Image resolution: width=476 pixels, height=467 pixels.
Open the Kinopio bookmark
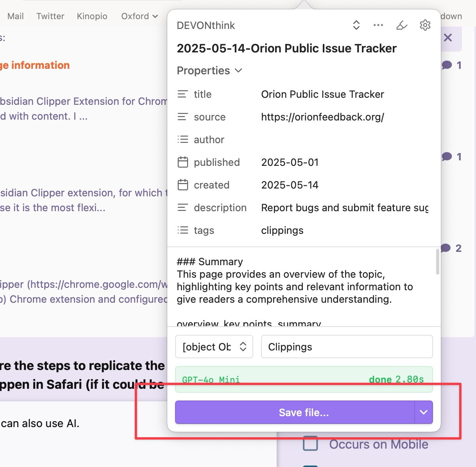pyautogui.click(x=92, y=16)
